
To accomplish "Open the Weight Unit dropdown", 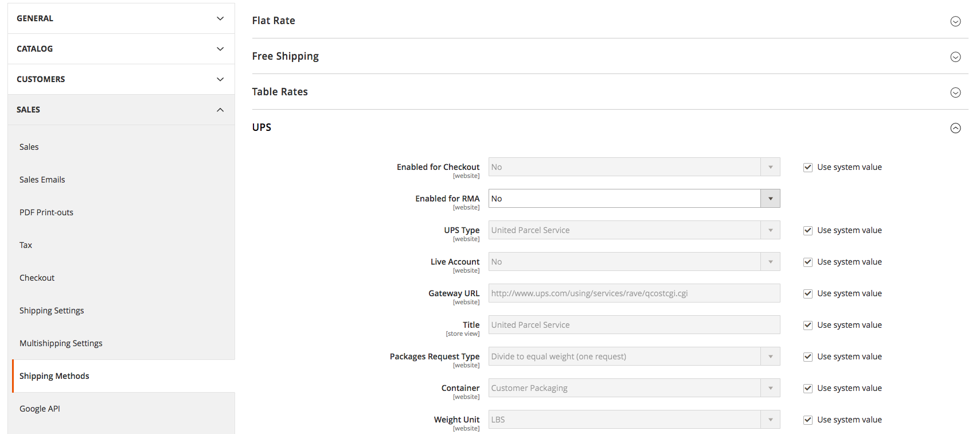I will pos(634,420).
